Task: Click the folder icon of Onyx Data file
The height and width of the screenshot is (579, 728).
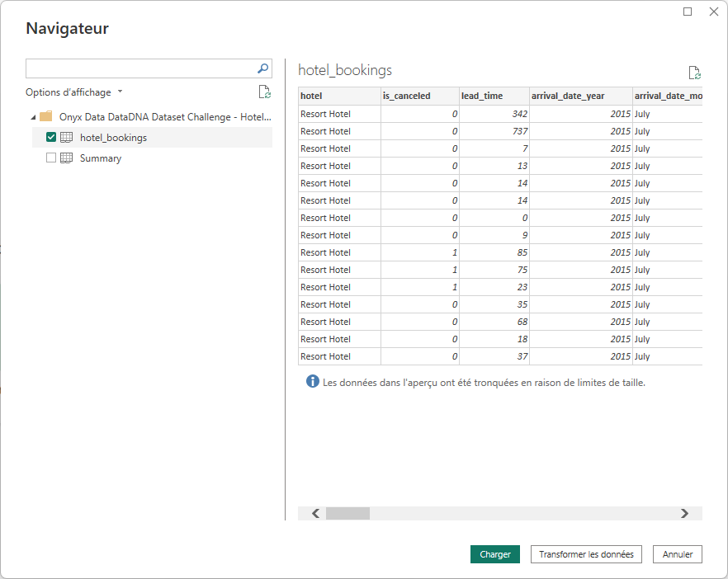Action: coord(46,116)
